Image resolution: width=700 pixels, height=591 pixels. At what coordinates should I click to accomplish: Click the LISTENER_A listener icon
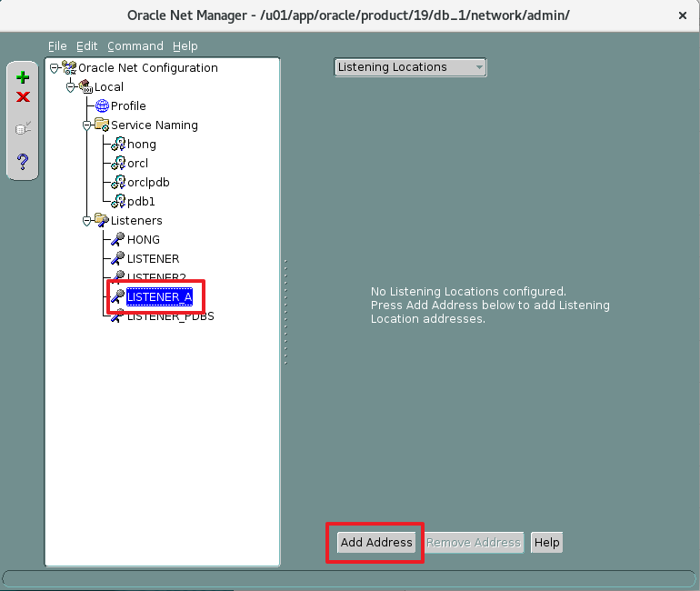(118, 296)
